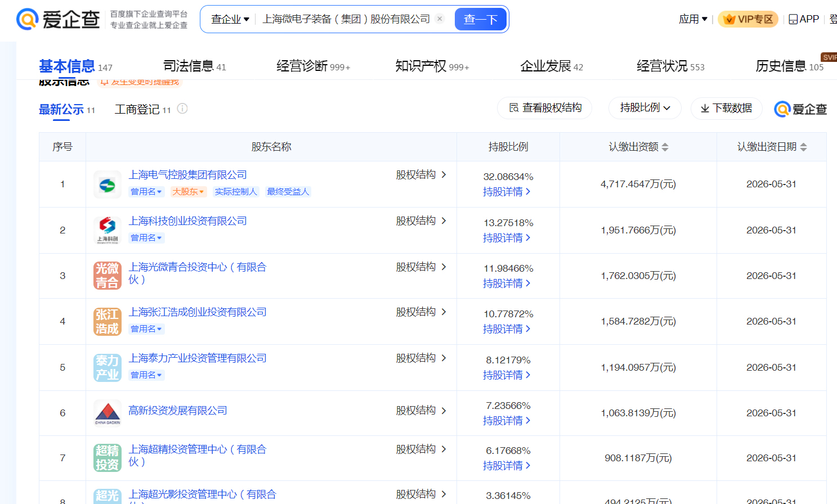The width and height of the screenshot is (837, 504).
Task: Open 上海张江浩成创业投资有限公司 link
Action: point(198,312)
